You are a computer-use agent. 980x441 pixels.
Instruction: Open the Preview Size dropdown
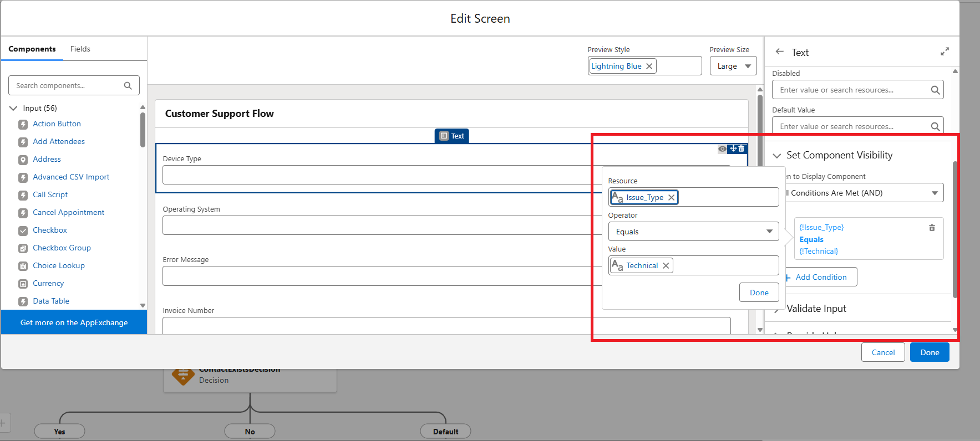pos(733,66)
